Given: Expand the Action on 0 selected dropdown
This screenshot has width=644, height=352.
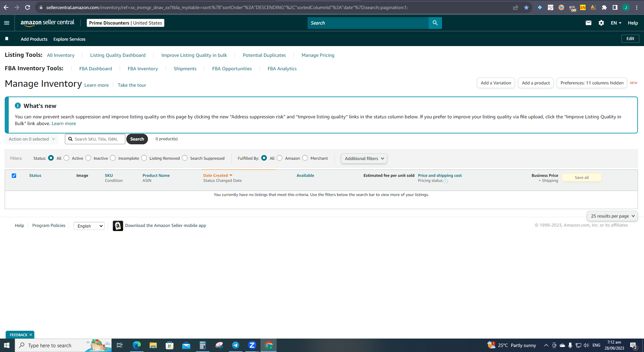Looking at the screenshot, I should pos(32,139).
